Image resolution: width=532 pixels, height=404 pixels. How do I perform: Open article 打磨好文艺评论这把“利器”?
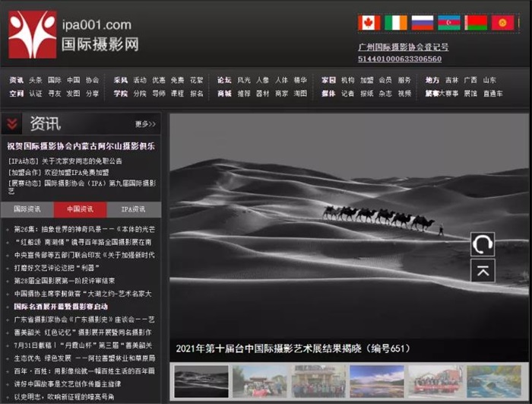(x=57, y=268)
